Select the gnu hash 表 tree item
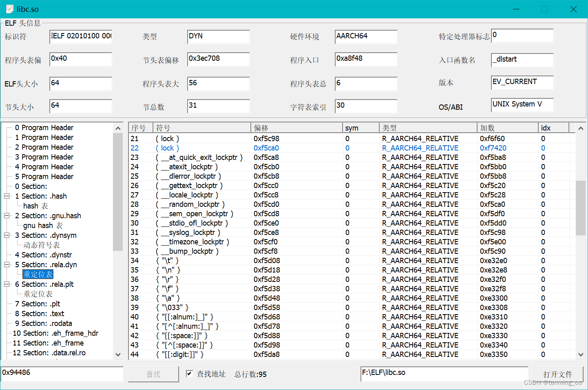 coord(43,226)
